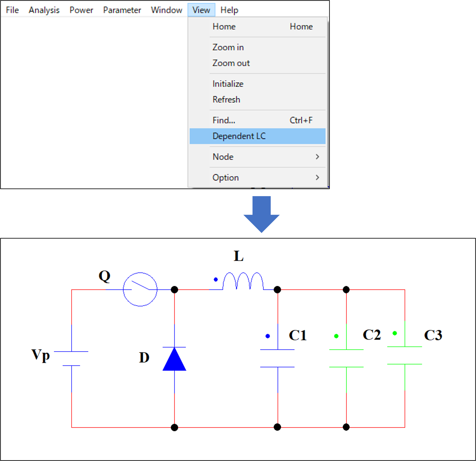This screenshot has height=461, width=476.
Task: Open the Window menu
Action: click(x=166, y=10)
